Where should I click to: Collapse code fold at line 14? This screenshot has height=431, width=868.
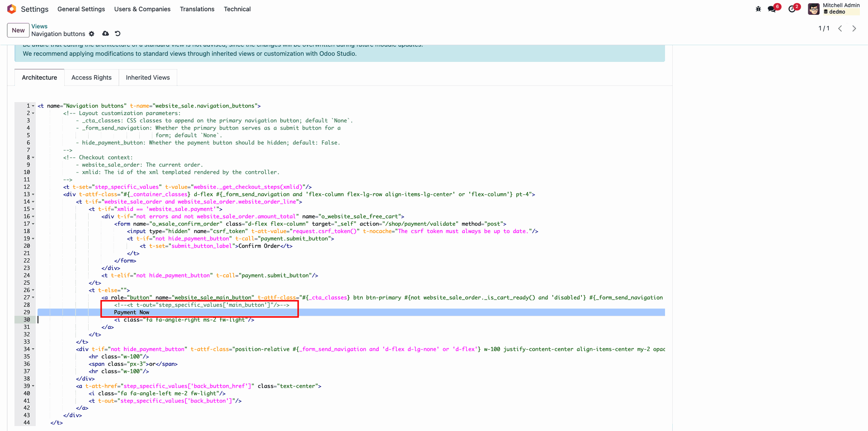coord(33,202)
